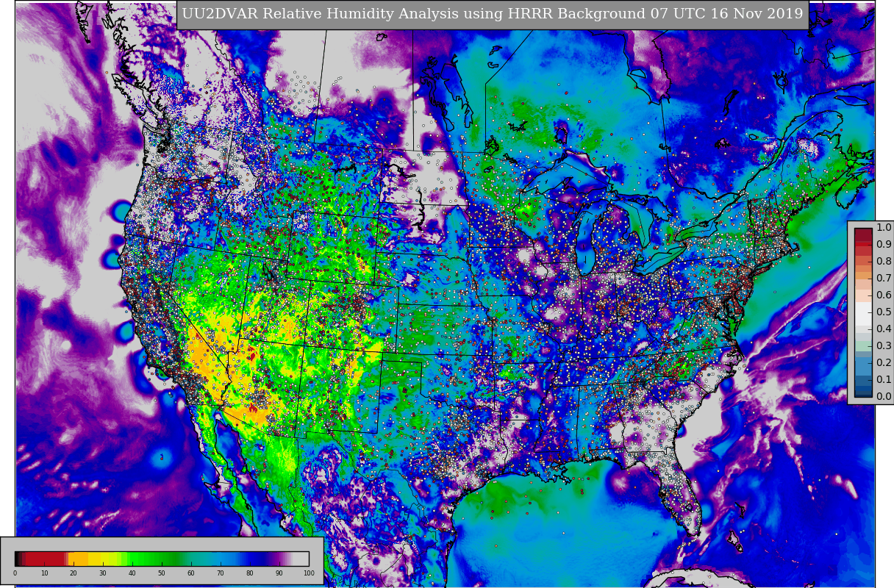The image size is (894, 588).
Task: Click the 0.7 label on vertical colorbar
Action: (x=884, y=278)
